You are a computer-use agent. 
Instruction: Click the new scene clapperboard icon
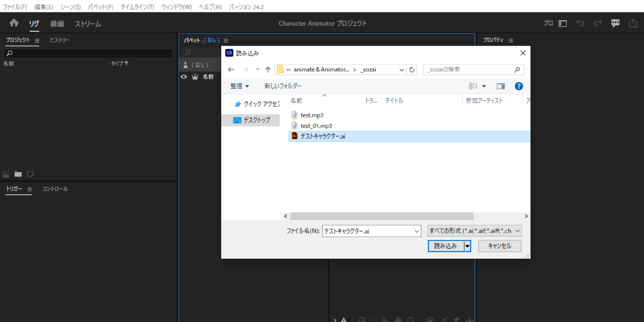click(x=6, y=174)
